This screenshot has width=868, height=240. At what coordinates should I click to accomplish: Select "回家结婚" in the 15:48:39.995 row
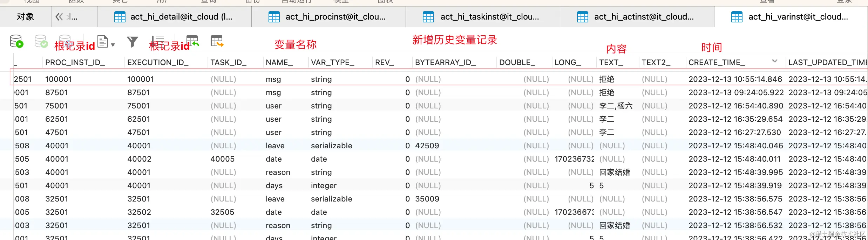(x=615, y=172)
